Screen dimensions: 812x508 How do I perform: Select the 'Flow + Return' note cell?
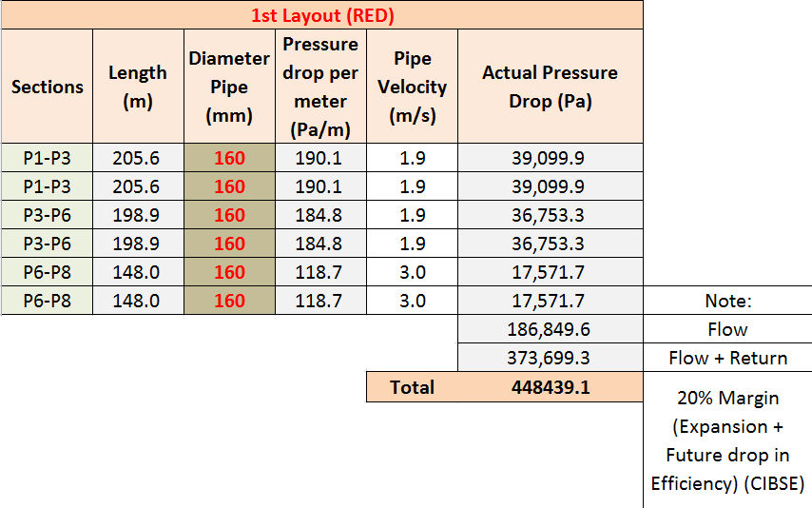(x=727, y=358)
